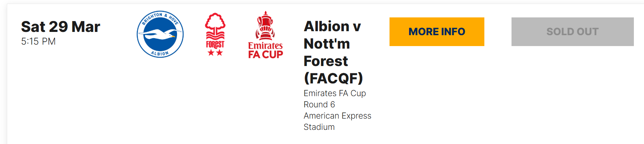Click the word Nott'm in the heading
644x144 pixels.
point(327,44)
